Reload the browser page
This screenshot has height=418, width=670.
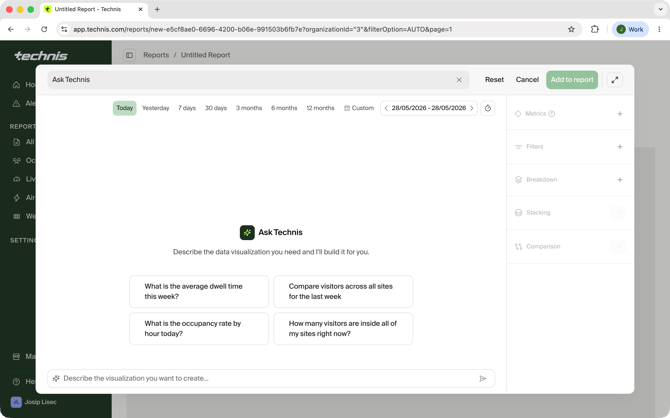(x=44, y=29)
